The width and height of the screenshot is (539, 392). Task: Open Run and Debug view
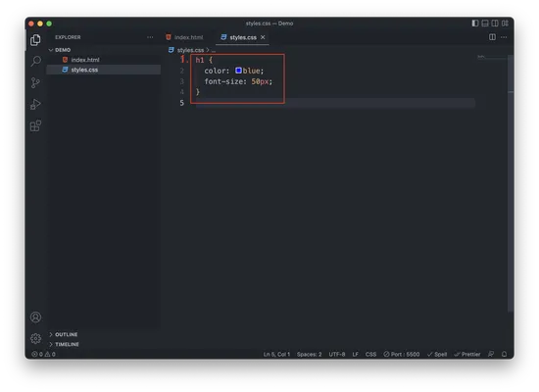35,104
